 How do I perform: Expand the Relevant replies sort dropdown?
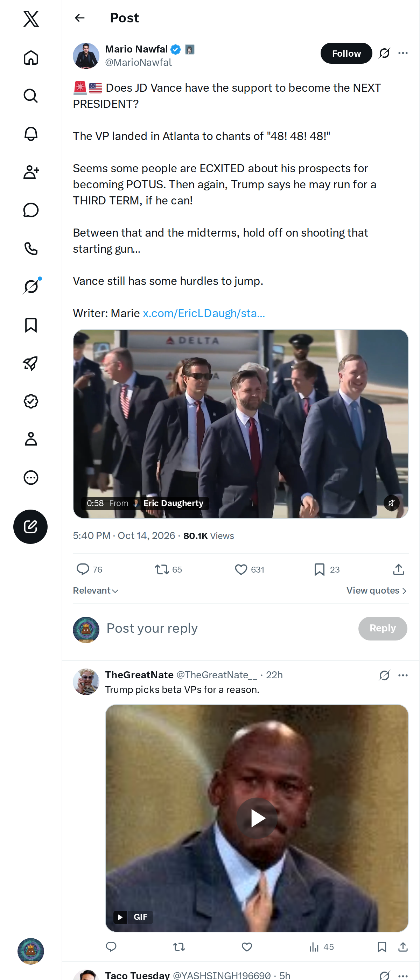click(96, 590)
